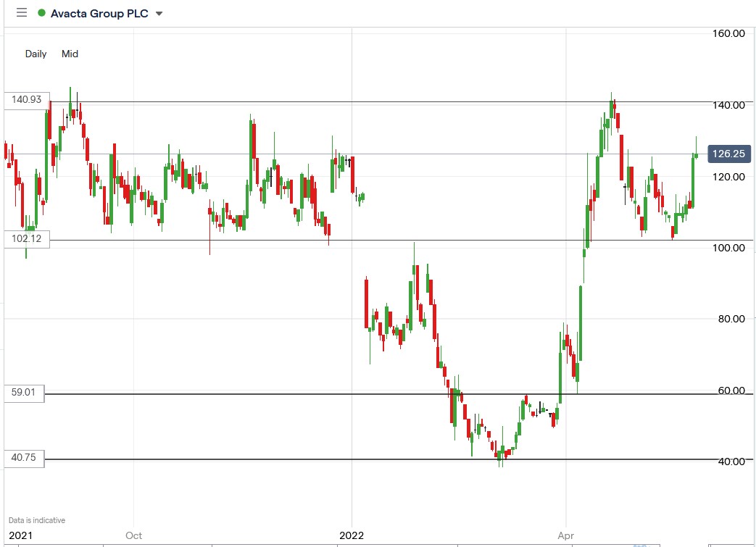Click the highest April candlestick
The height and width of the screenshot is (547, 756).
pos(612,109)
